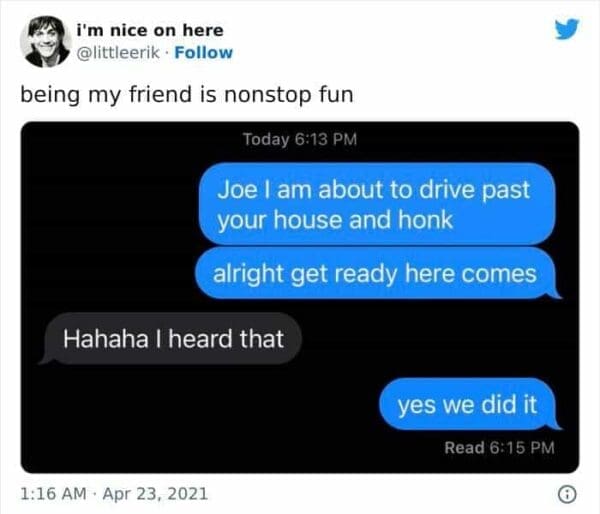Screen dimensions: 600x514
Task: Open the tweet info circle icon
Action: pos(567,494)
